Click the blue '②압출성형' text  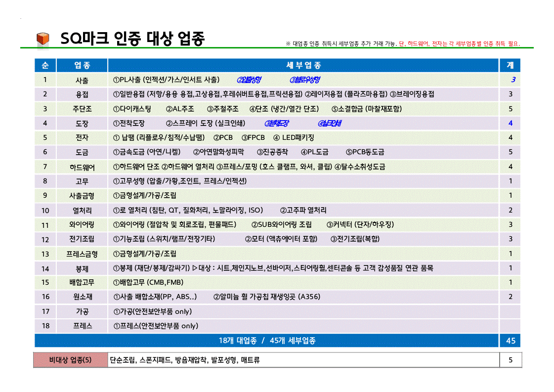coord(249,80)
